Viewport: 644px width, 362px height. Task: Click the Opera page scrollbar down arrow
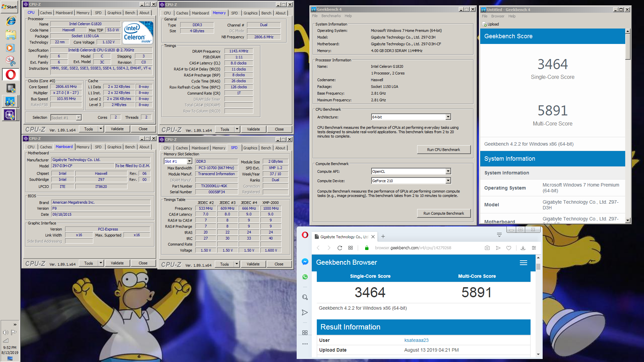pos(538,354)
